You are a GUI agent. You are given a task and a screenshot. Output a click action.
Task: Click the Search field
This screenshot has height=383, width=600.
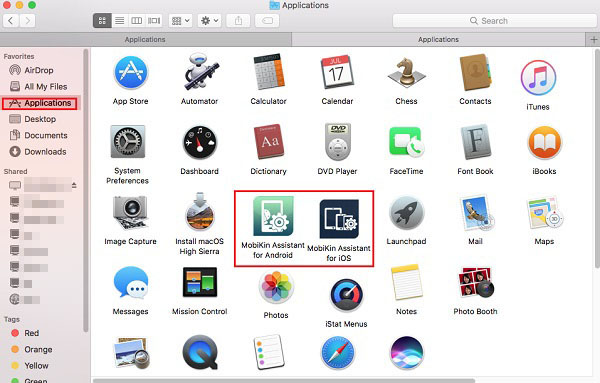pyautogui.click(x=494, y=21)
